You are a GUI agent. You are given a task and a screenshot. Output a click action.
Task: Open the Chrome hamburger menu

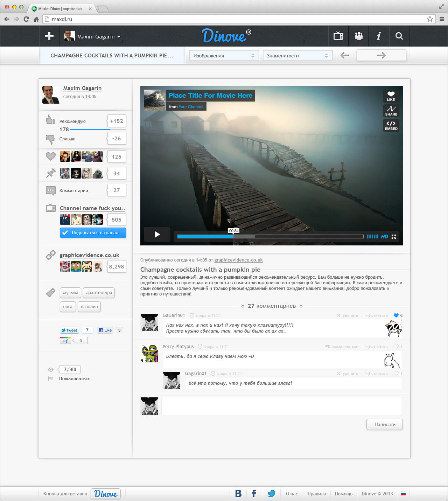click(442, 19)
